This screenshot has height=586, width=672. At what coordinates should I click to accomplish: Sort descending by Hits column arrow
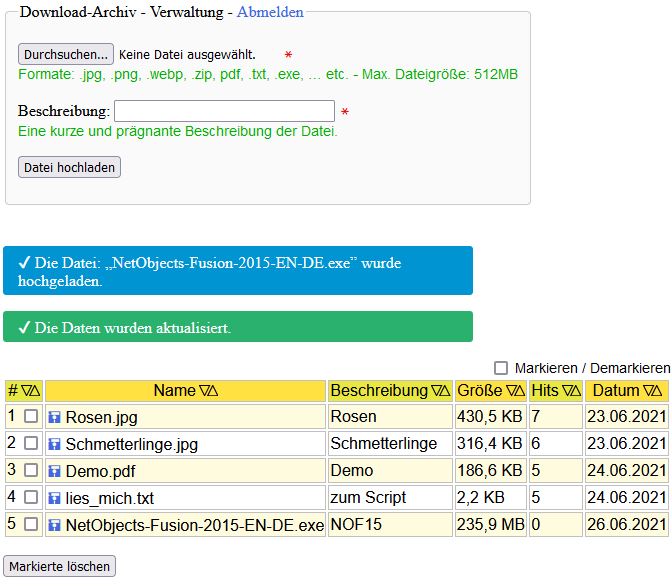pyautogui.click(x=567, y=390)
